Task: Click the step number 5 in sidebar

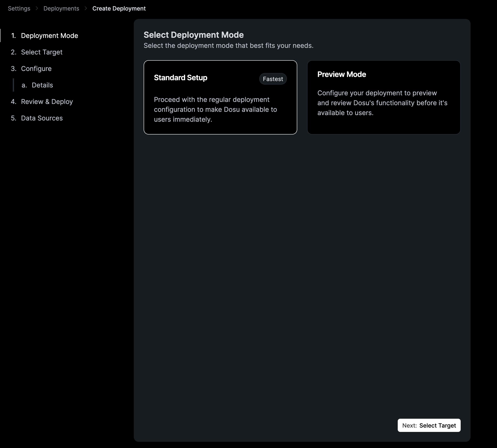Action: coord(13,118)
